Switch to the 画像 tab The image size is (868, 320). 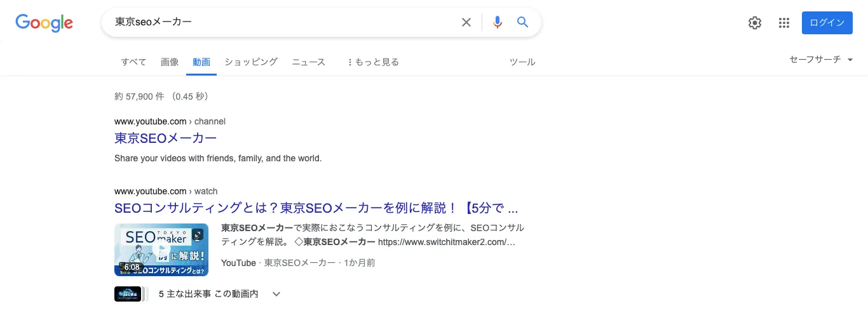pyautogui.click(x=170, y=62)
